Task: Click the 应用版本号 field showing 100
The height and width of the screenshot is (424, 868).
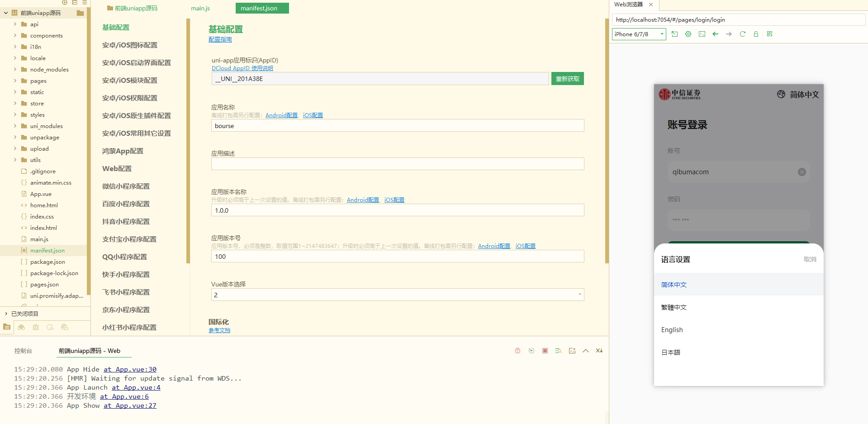Action: point(398,257)
